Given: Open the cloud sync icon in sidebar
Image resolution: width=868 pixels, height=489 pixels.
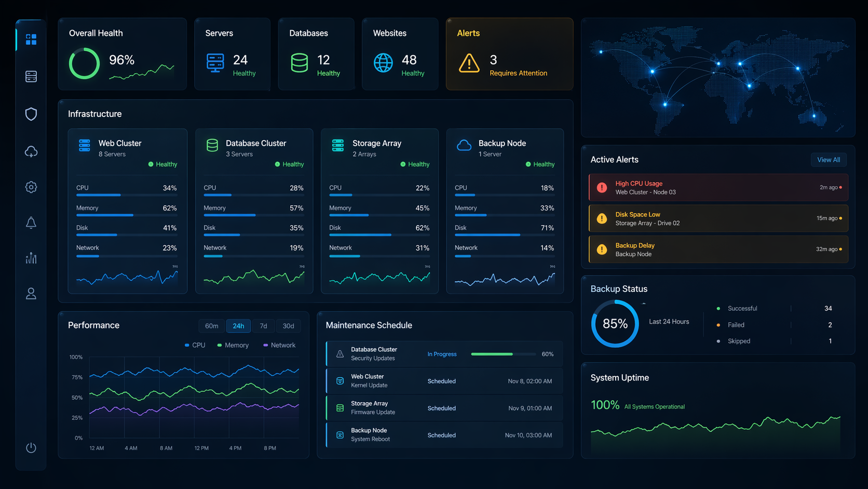Looking at the screenshot, I should (x=31, y=151).
